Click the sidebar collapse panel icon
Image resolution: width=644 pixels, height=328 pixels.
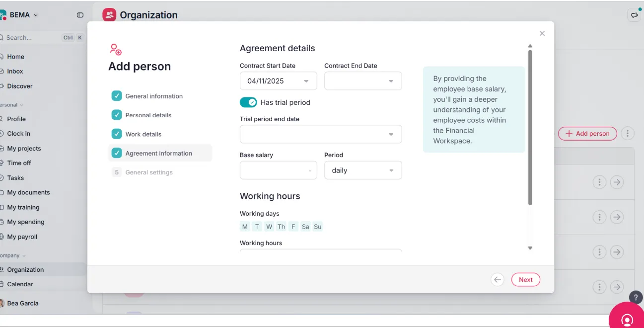click(80, 15)
